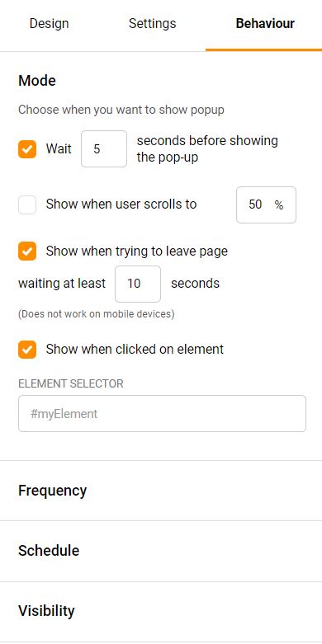Focus the waiting at least 10 seconds field
Viewport: 322px width, 644px height.
coord(138,284)
